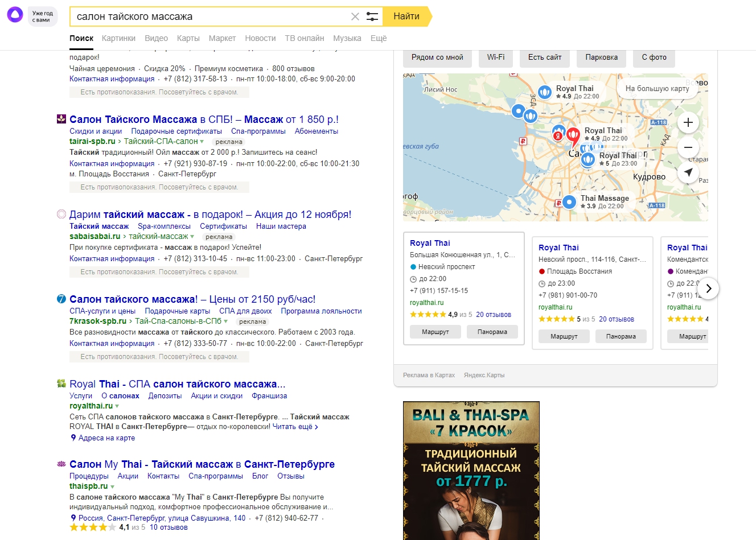Switch to the Новости tab
This screenshot has height=540, width=756.
coord(260,38)
